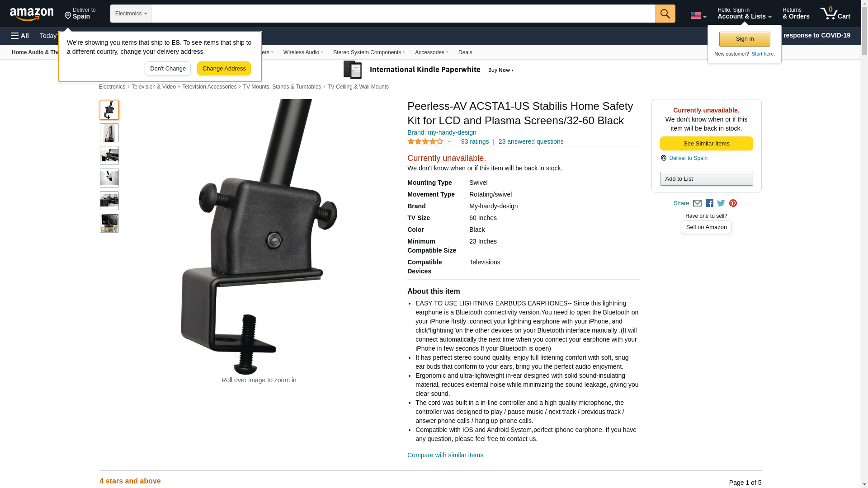Image resolution: width=868 pixels, height=488 pixels.
Task: Click the Change Address button
Action: (224, 69)
